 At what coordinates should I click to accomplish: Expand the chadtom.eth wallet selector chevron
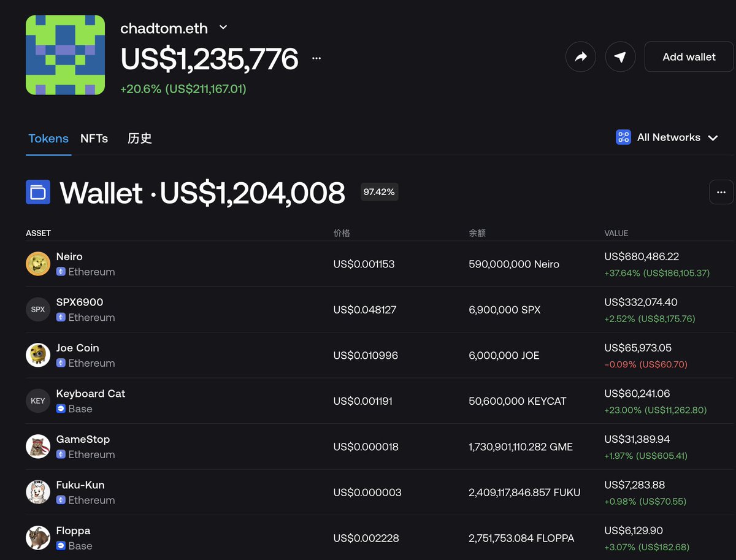pos(223,28)
